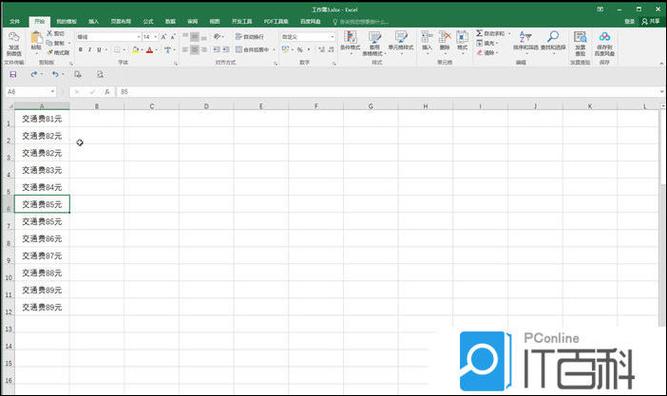
Task: Toggle bold formatting
Action: pos(80,50)
